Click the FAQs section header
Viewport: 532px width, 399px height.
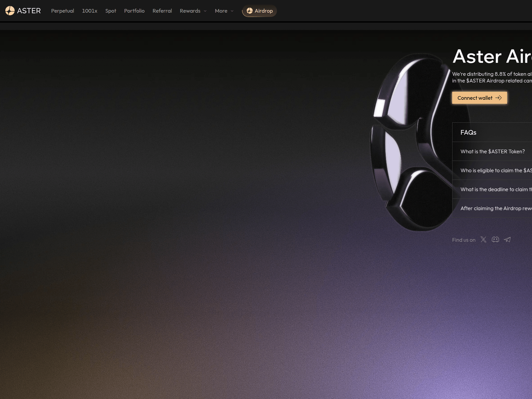coord(468,132)
